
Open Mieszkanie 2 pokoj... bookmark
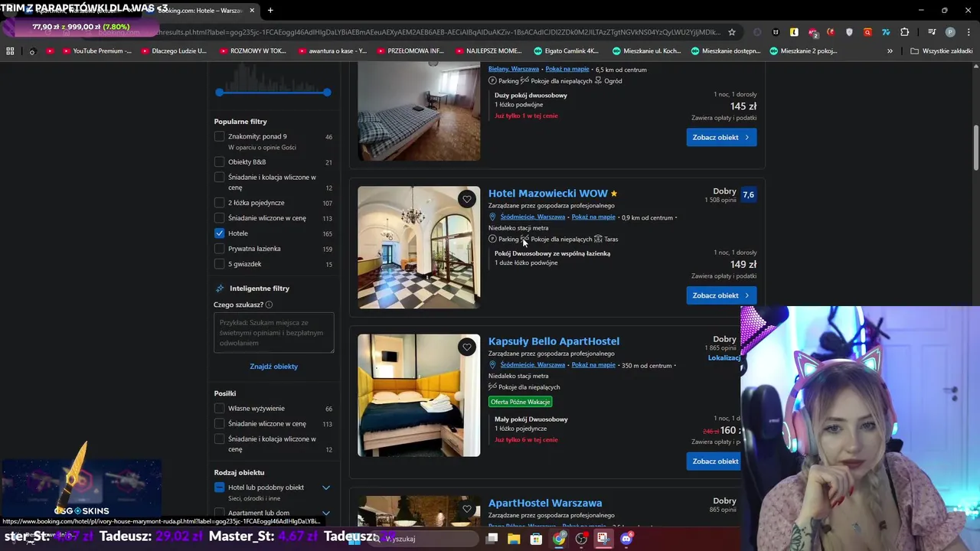coord(804,51)
